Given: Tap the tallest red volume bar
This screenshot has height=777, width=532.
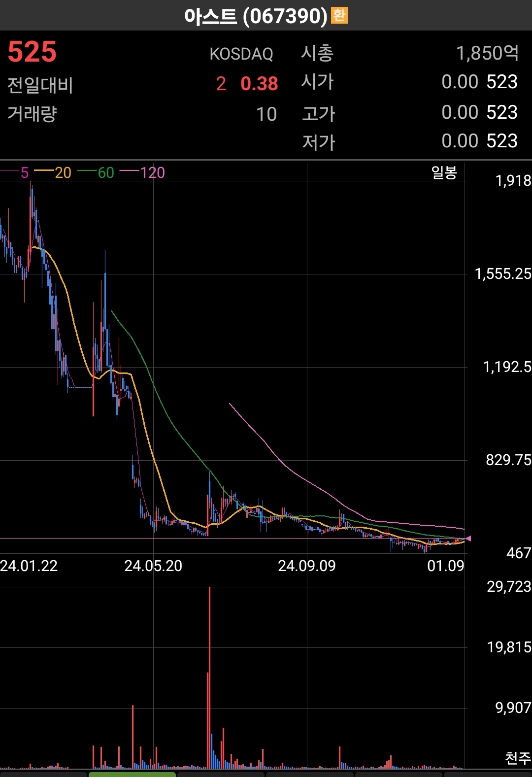Looking at the screenshot, I should pos(210,677).
